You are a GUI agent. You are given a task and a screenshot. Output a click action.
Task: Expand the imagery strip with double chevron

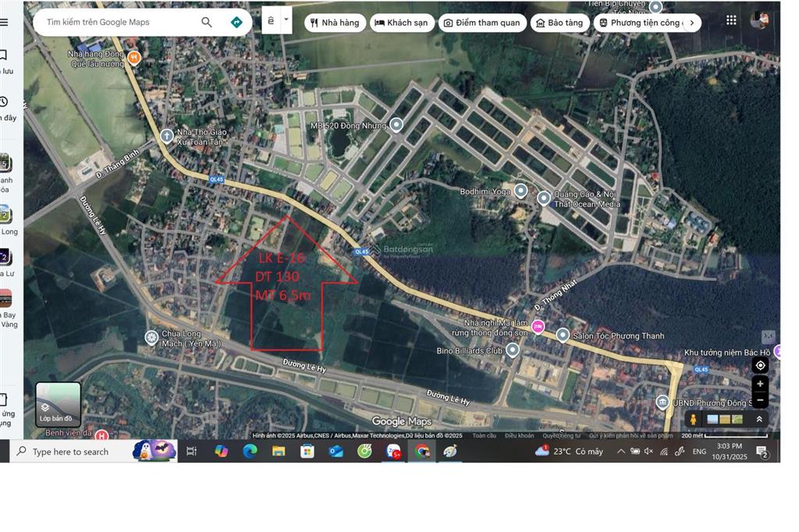tap(759, 420)
